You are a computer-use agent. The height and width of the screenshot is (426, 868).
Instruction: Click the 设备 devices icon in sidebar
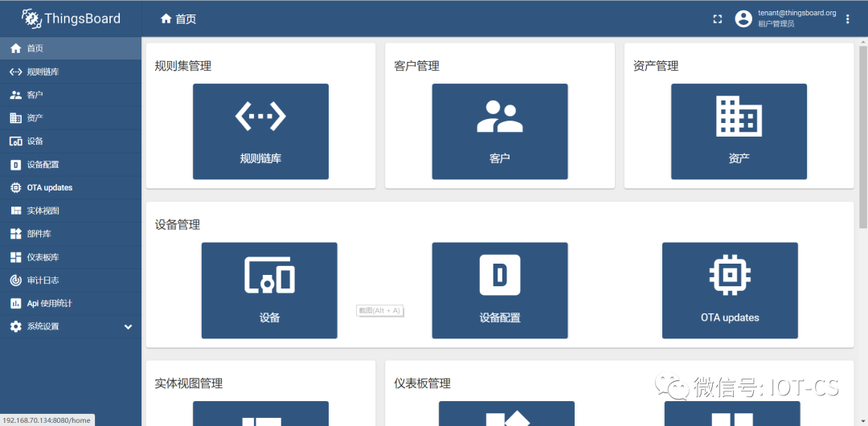tap(15, 141)
